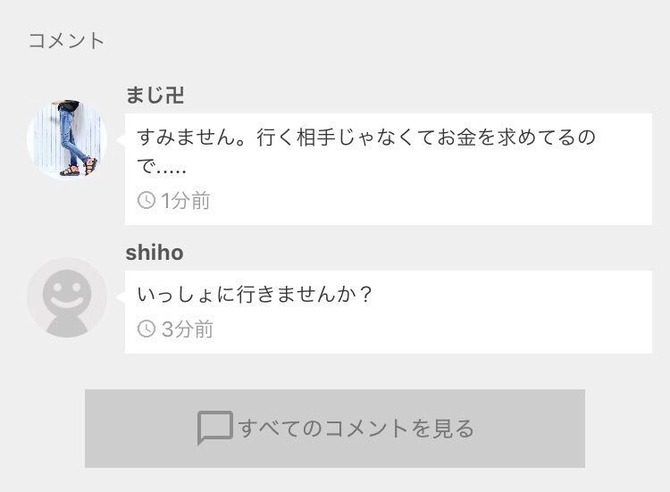Viewport: 670px width, 492px height.
Task: Click the コメント section heading
Action: tap(66, 41)
